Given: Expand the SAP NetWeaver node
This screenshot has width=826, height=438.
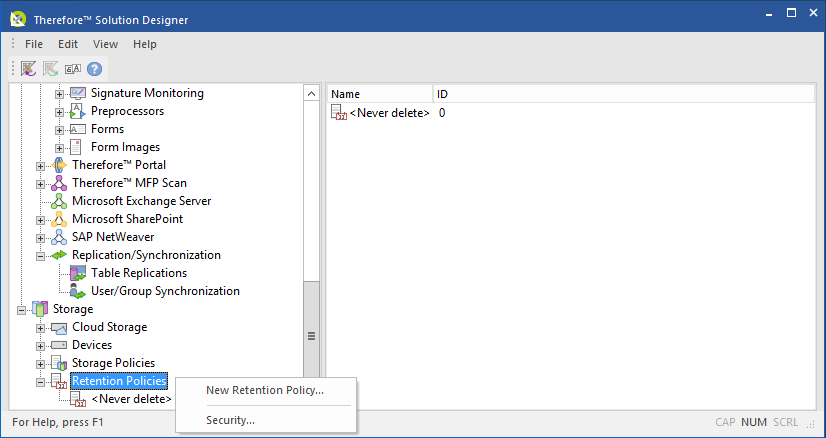Looking at the screenshot, I should click(41, 238).
